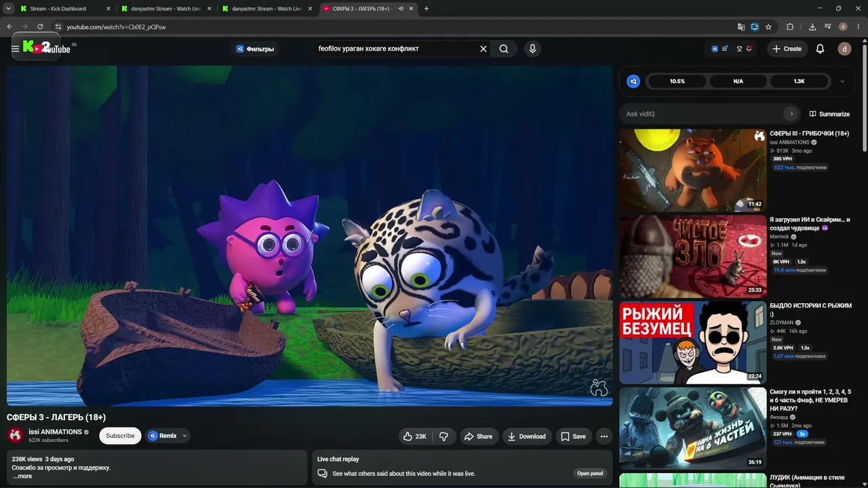The image size is (868, 488).
Task: Reload the current page
Action: (x=40, y=27)
